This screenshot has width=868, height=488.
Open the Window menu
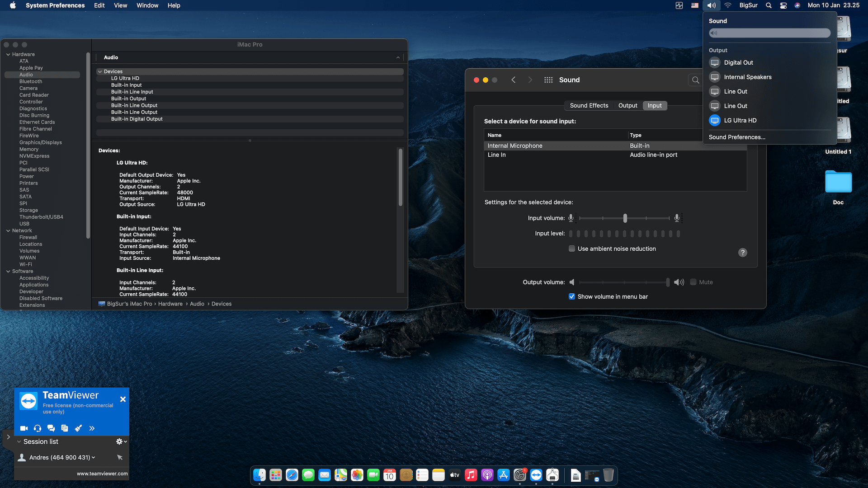click(147, 5)
